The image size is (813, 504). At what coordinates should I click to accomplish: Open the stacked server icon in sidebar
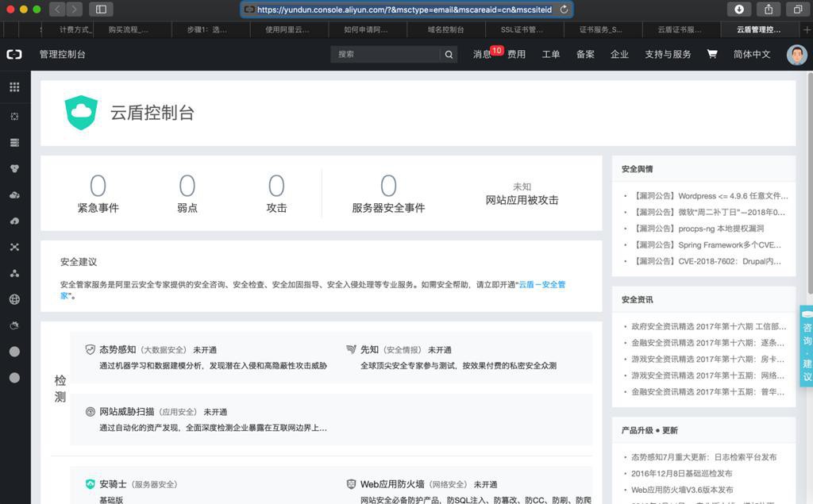pos(14,143)
